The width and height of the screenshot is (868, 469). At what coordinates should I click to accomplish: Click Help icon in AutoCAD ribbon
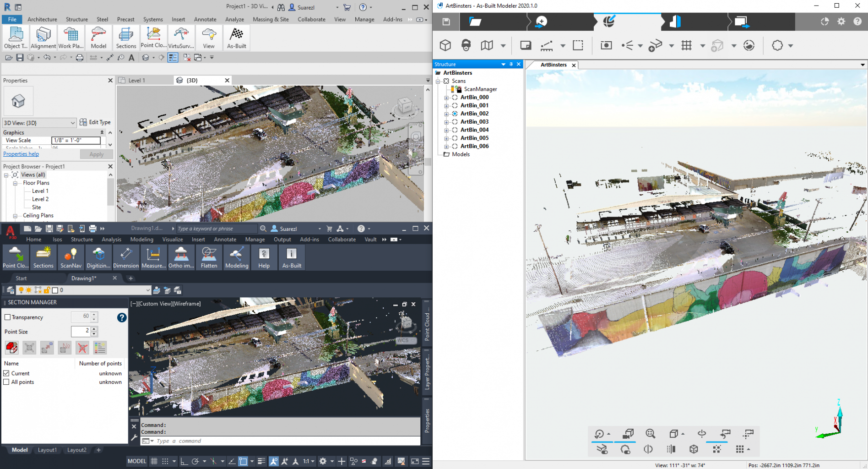click(x=264, y=257)
